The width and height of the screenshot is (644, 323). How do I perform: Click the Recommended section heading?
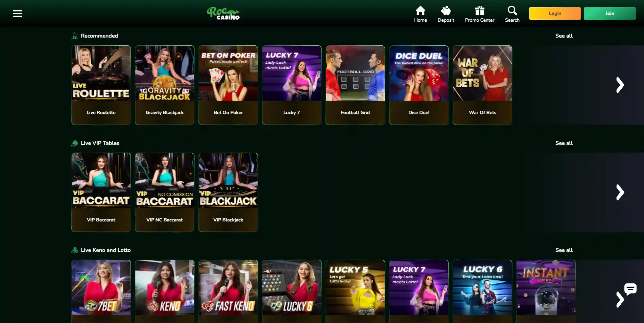[x=99, y=36]
